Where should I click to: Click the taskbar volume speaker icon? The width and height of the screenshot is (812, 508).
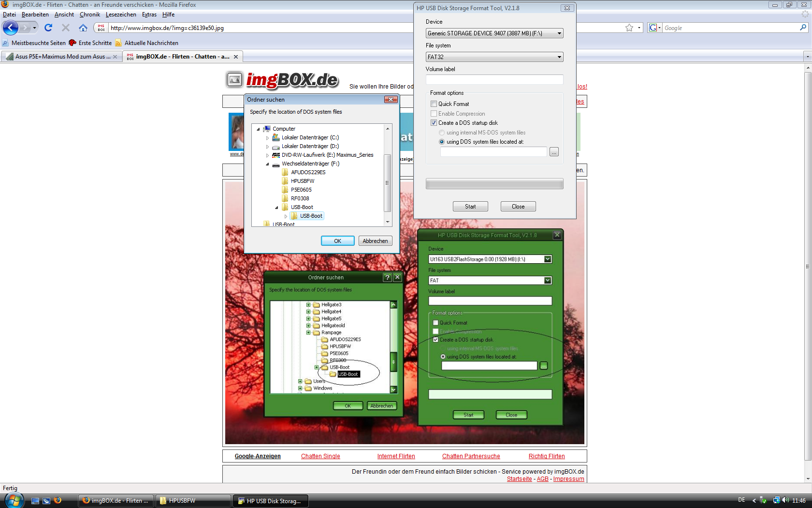[785, 500]
